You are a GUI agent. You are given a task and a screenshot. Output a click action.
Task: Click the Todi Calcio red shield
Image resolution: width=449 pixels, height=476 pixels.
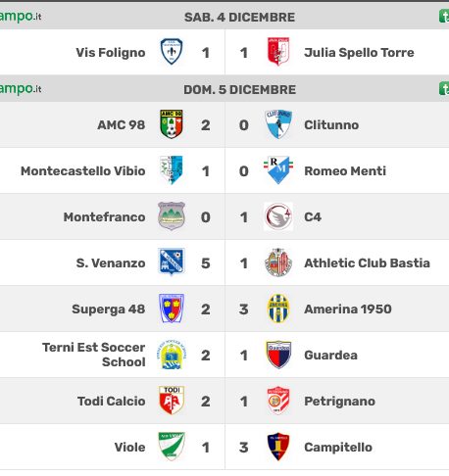click(x=172, y=401)
